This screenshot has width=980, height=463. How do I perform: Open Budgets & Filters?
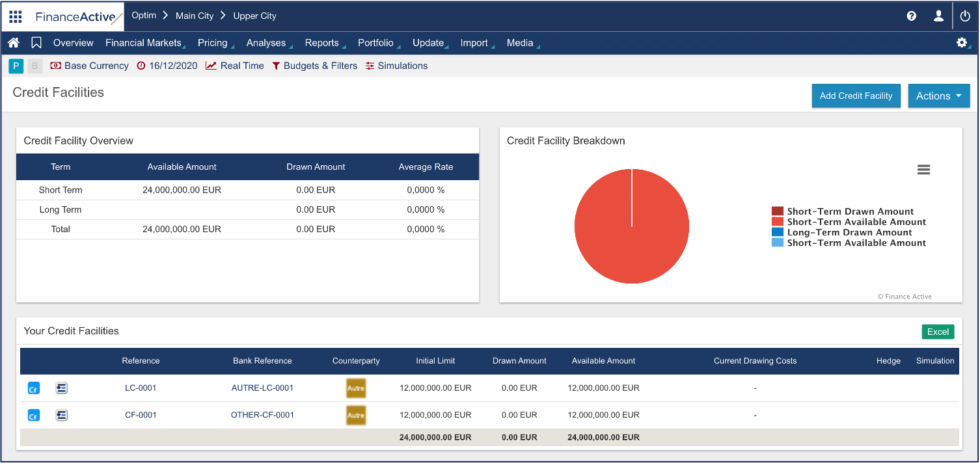[x=315, y=66]
